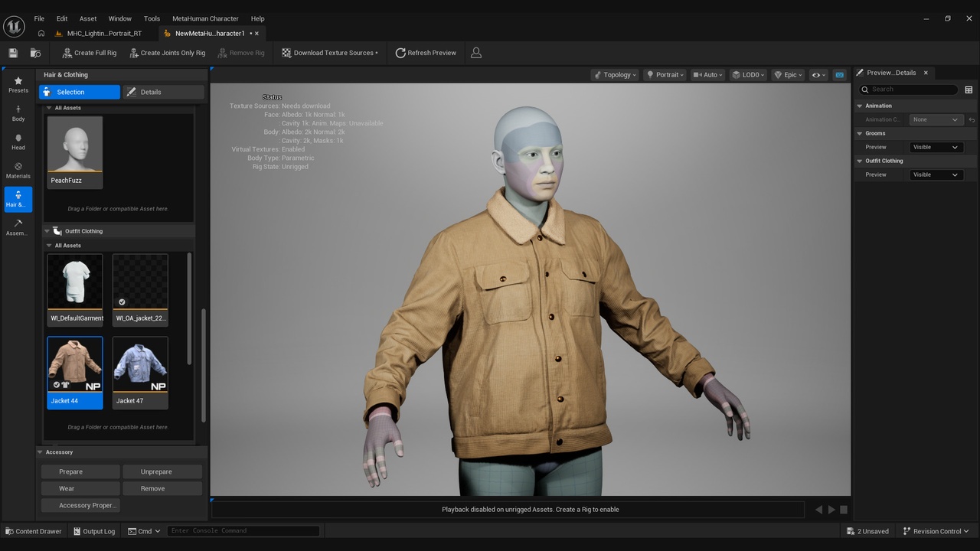The width and height of the screenshot is (980, 551).
Task: Collapse the Outfit Clothing details section
Action: click(860, 161)
